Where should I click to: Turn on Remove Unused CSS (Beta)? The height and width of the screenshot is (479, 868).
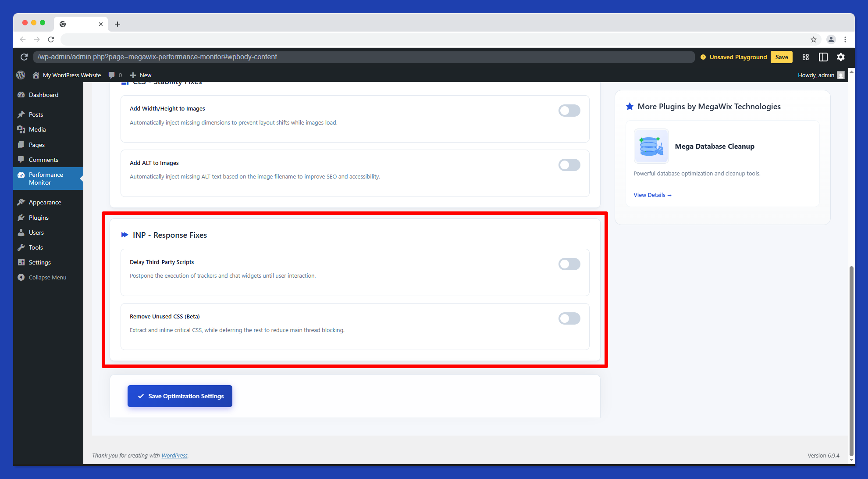point(569,318)
